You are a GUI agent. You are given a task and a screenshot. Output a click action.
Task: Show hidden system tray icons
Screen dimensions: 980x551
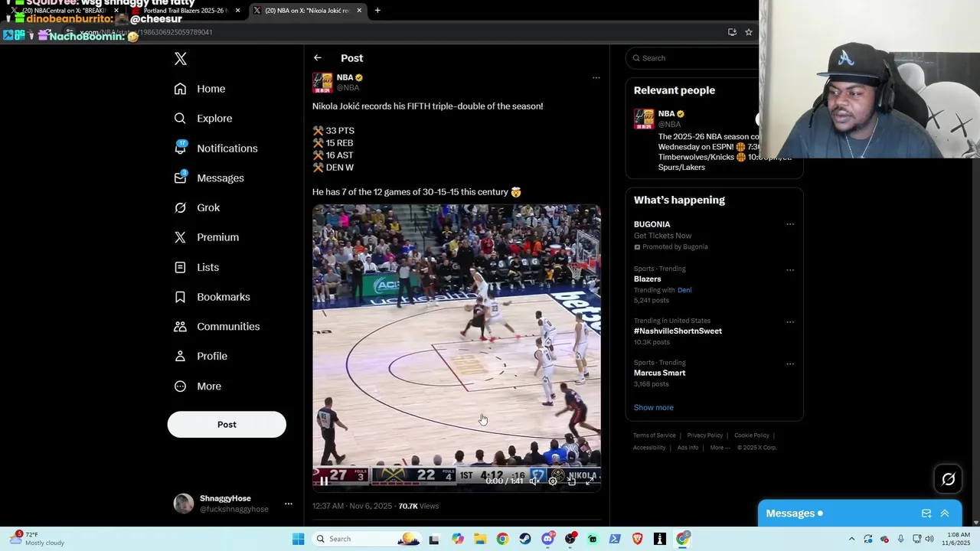click(851, 539)
